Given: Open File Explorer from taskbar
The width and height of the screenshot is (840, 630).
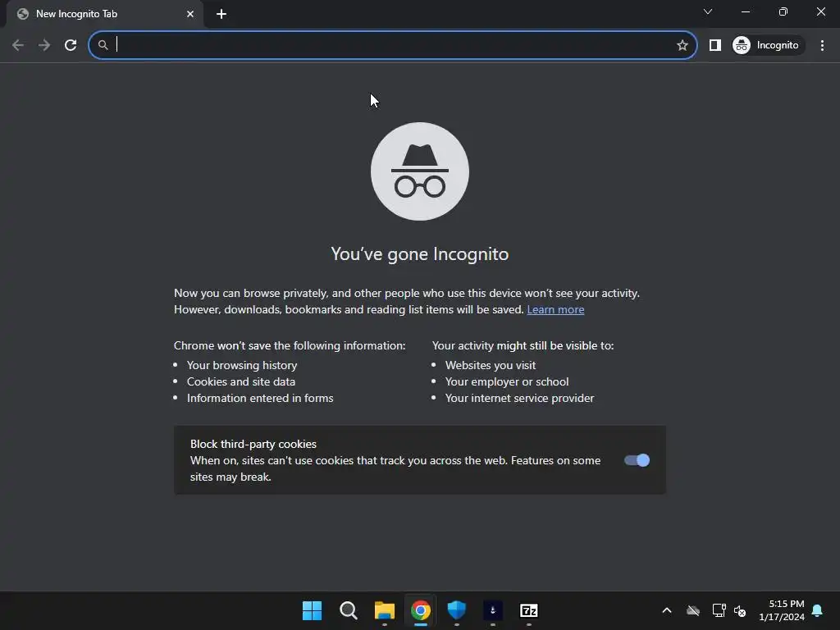Looking at the screenshot, I should point(385,610).
